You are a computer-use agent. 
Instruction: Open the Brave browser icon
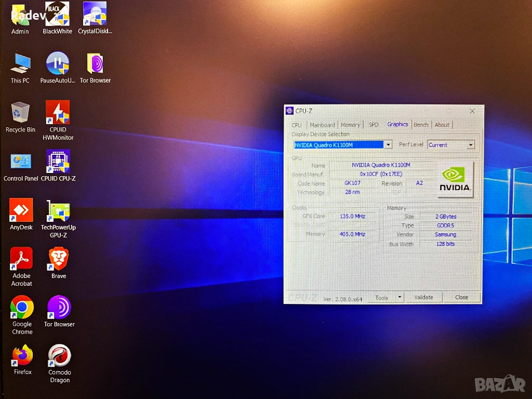point(58,259)
